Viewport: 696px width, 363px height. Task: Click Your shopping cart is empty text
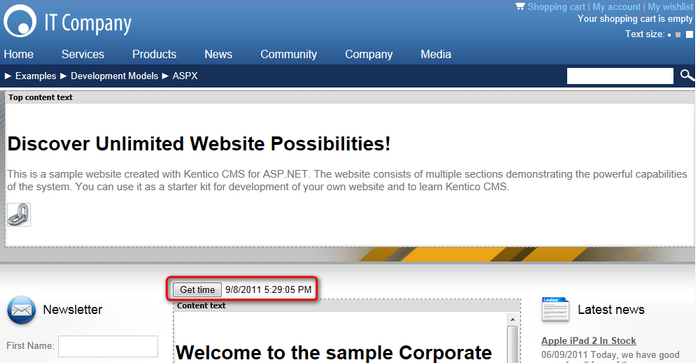(x=635, y=19)
